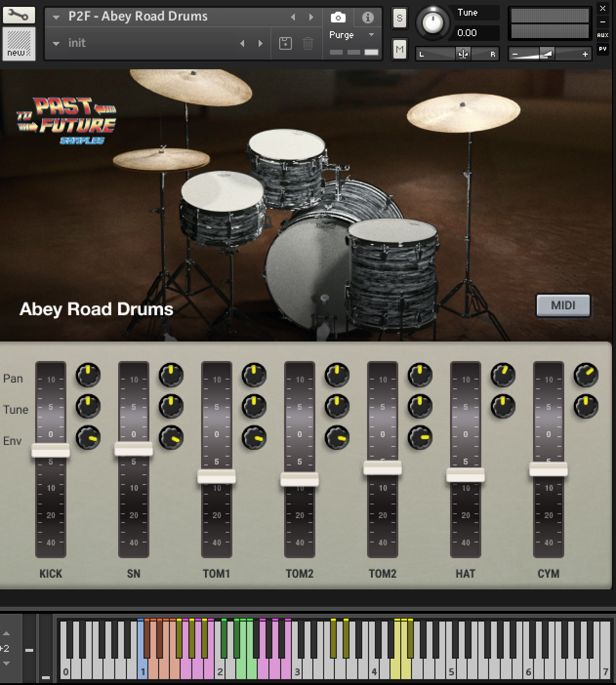The height and width of the screenshot is (685, 616).
Task: Minimize the instrument with the minus button
Action: (603, 22)
